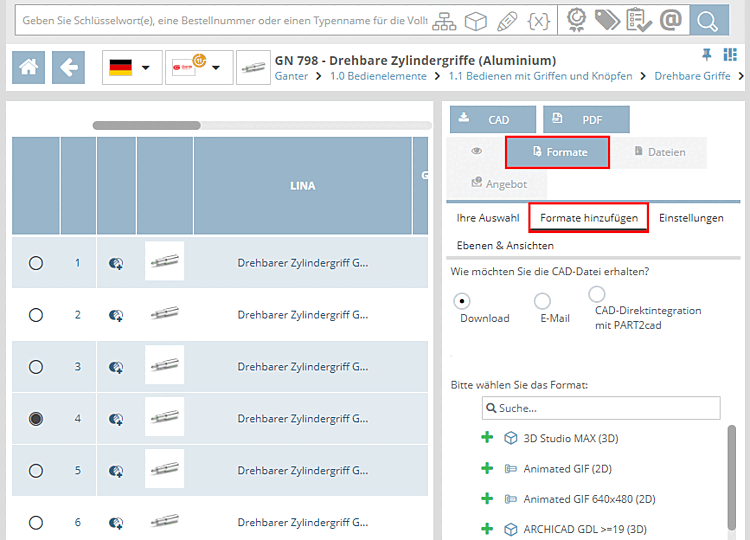Open the 3D geometric search cube icon

[x=475, y=21]
